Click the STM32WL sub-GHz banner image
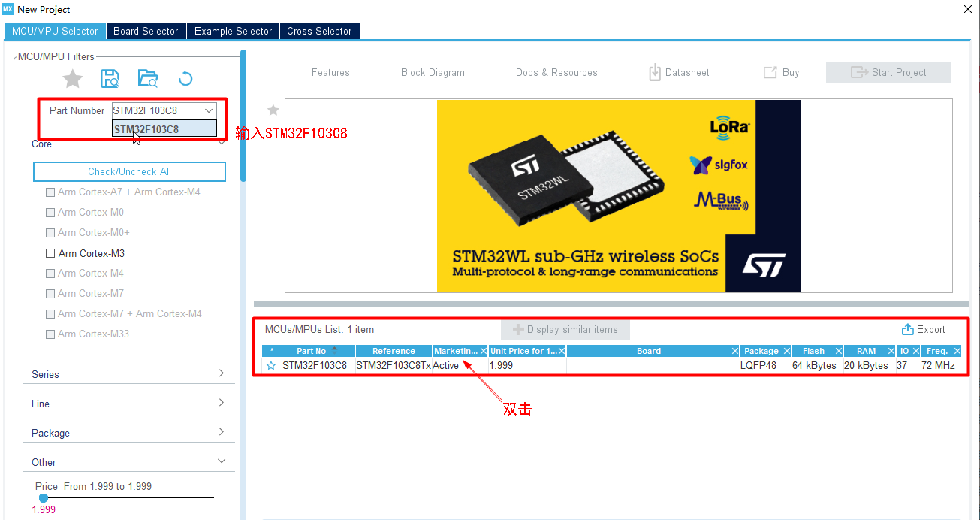Screen dimensions: 980x520 pyautogui.click(x=619, y=196)
